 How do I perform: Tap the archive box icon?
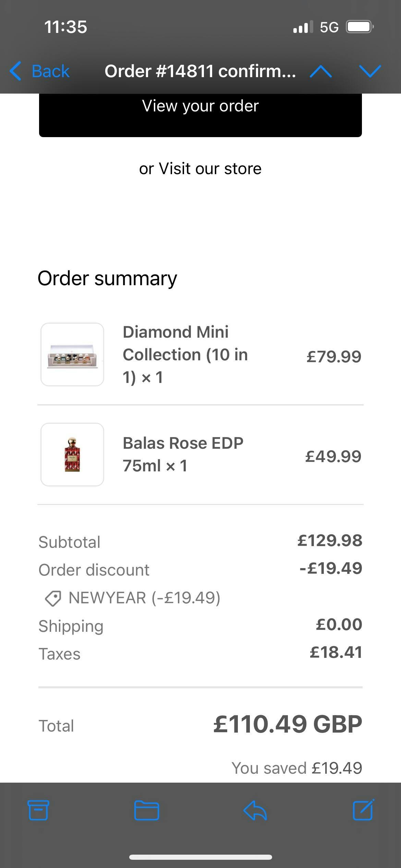[38, 811]
